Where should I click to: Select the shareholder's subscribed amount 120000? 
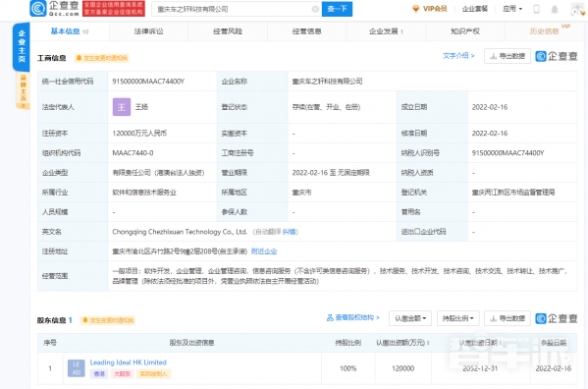pyautogui.click(x=402, y=368)
